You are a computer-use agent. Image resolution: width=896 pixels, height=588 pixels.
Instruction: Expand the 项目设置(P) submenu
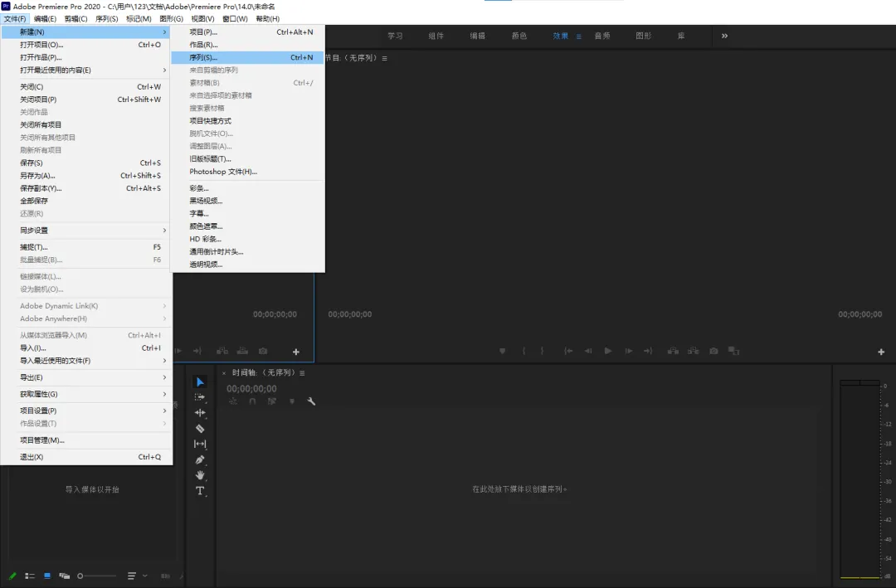pyautogui.click(x=164, y=411)
